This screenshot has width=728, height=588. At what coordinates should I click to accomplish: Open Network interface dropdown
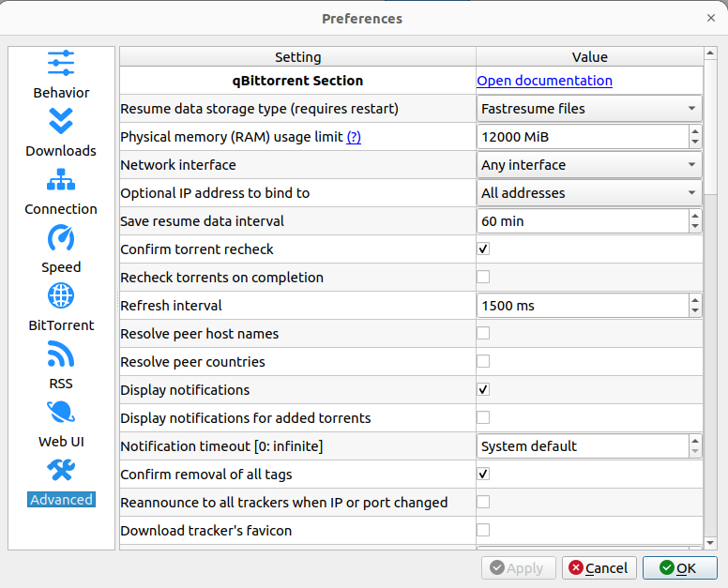(x=589, y=165)
